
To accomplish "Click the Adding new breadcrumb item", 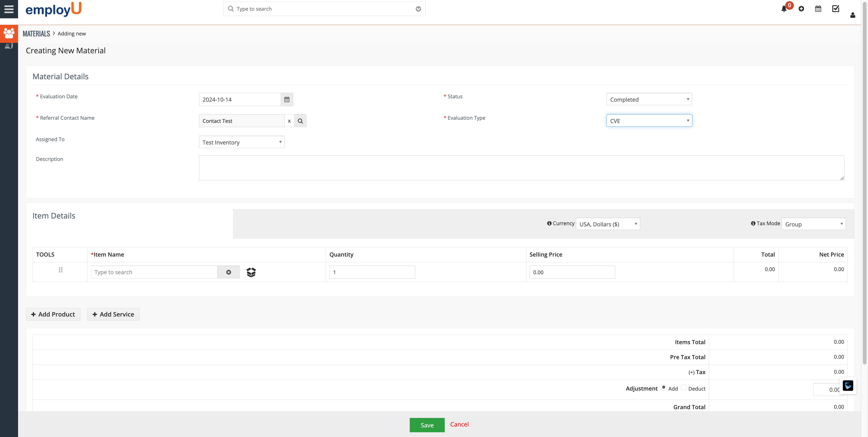I will (71, 33).
